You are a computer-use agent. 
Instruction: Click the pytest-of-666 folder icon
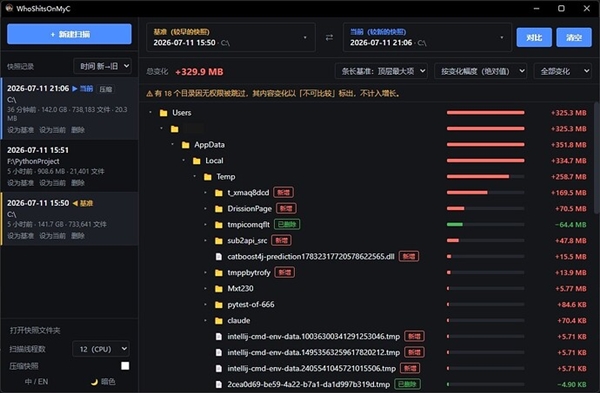click(219, 305)
